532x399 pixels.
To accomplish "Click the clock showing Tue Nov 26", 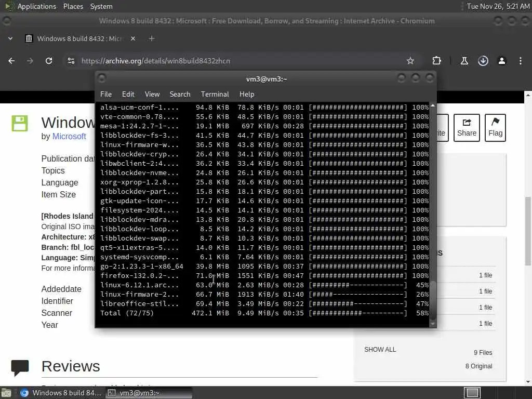I will pyautogui.click(x=498, y=6).
